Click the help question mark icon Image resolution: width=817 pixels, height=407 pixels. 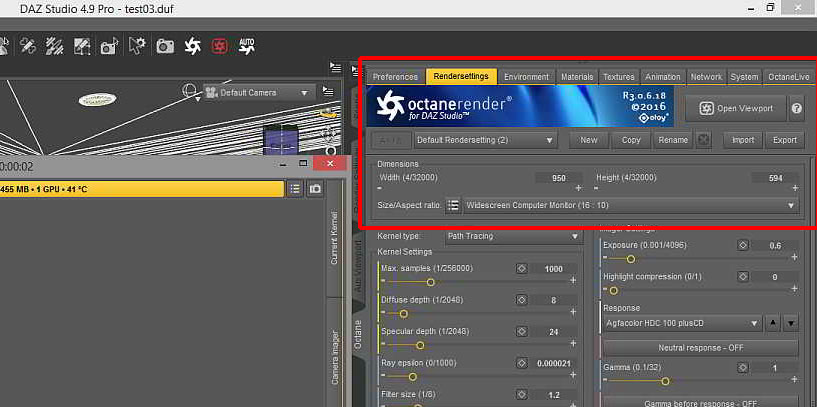tap(797, 108)
